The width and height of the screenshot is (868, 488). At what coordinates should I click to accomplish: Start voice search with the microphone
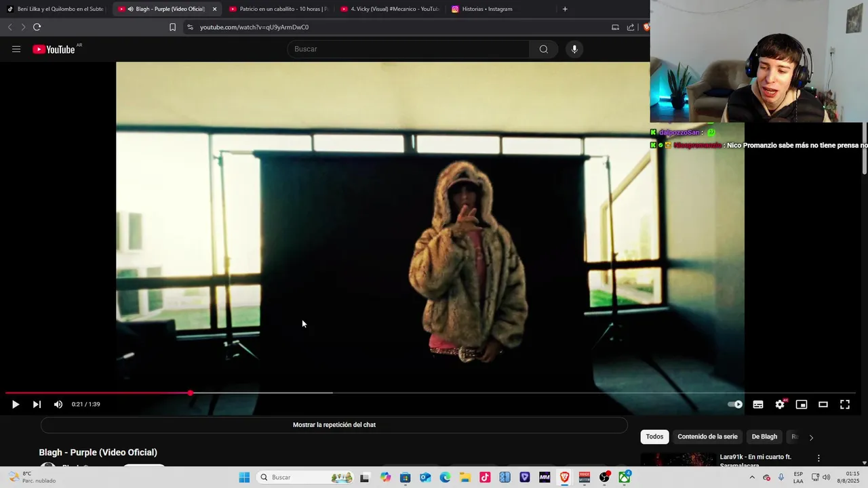pyautogui.click(x=574, y=49)
